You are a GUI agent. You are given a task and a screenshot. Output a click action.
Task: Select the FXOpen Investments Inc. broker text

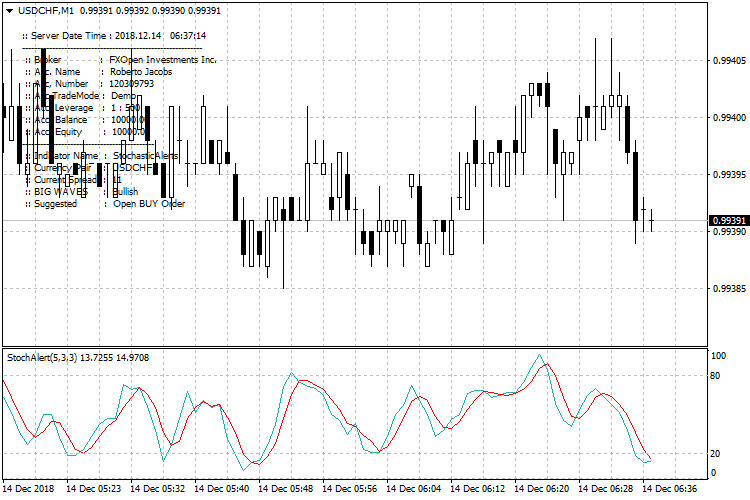(162, 59)
